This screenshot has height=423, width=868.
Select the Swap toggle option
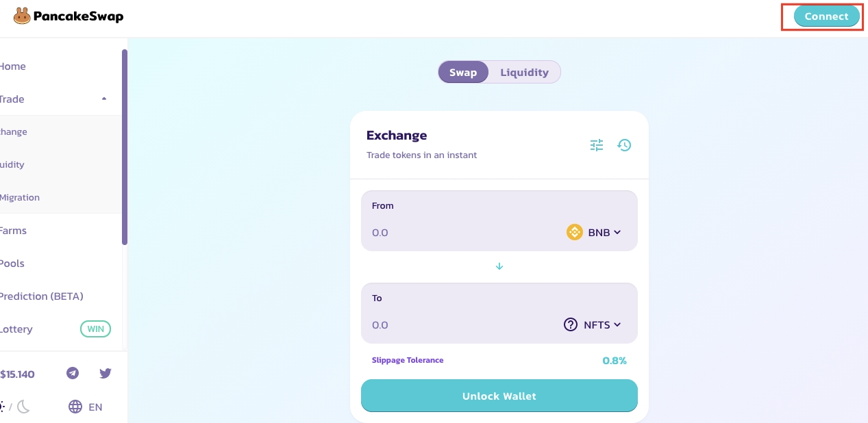(463, 73)
